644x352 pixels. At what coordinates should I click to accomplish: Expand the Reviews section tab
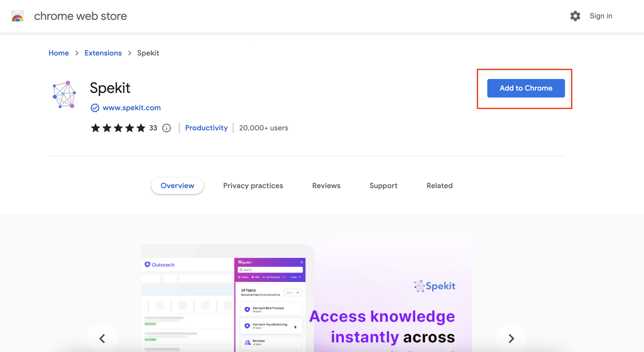326,186
